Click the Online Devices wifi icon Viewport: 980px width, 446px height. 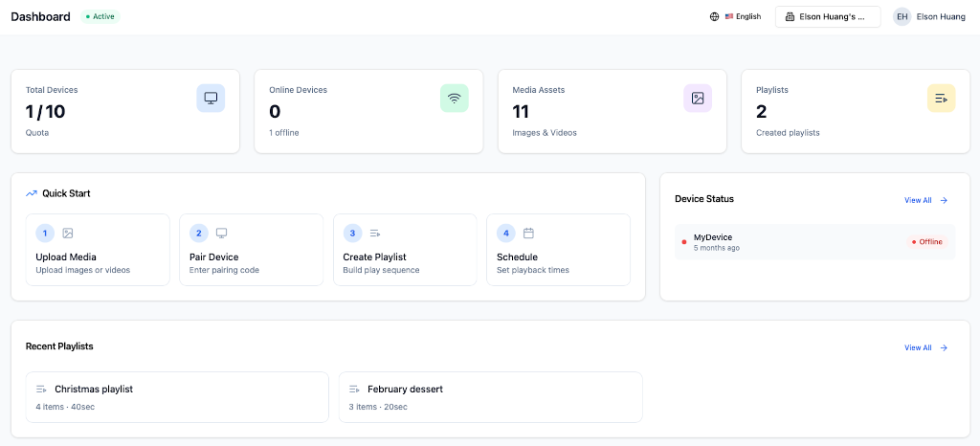[x=455, y=98]
